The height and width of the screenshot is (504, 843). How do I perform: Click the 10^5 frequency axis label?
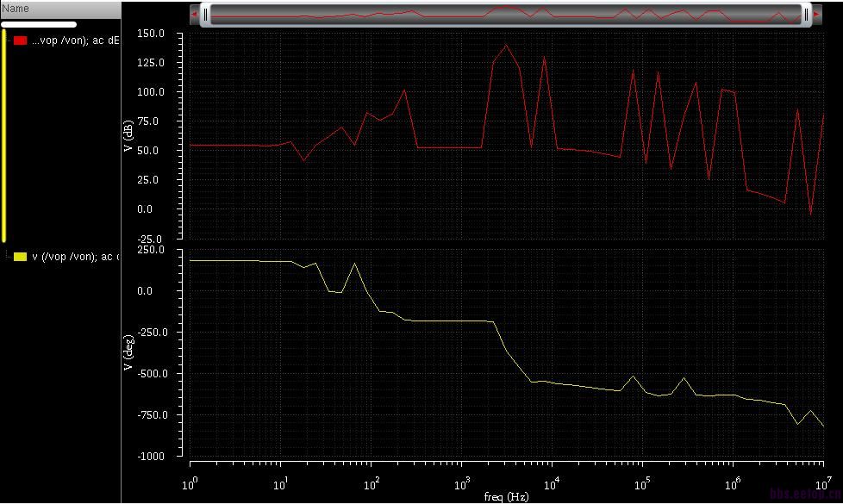pos(642,484)
